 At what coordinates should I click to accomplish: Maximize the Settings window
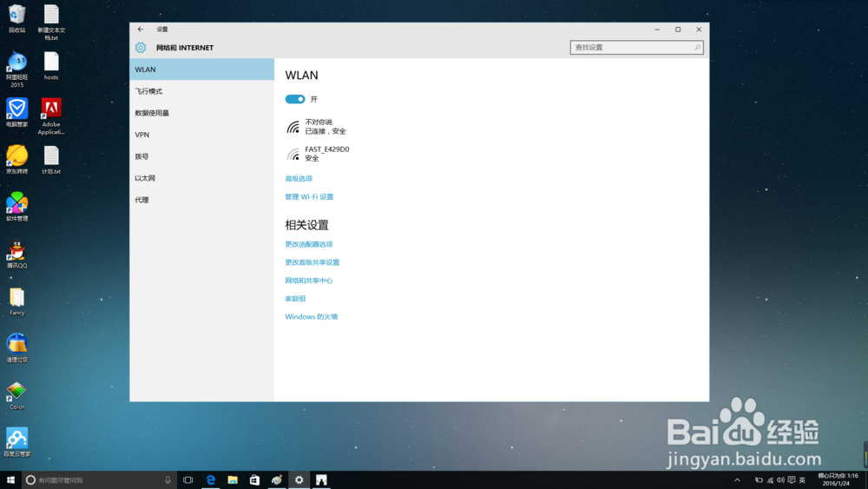pos(678,30)
